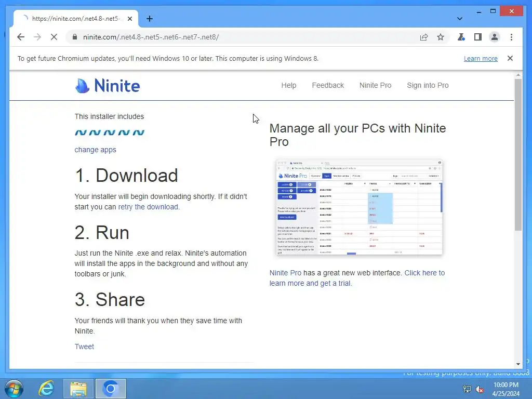This screenshot has width=532, height=399.
Task: Bookmark this page with the star
Action: pyautogui.click(x=441, y=37)
